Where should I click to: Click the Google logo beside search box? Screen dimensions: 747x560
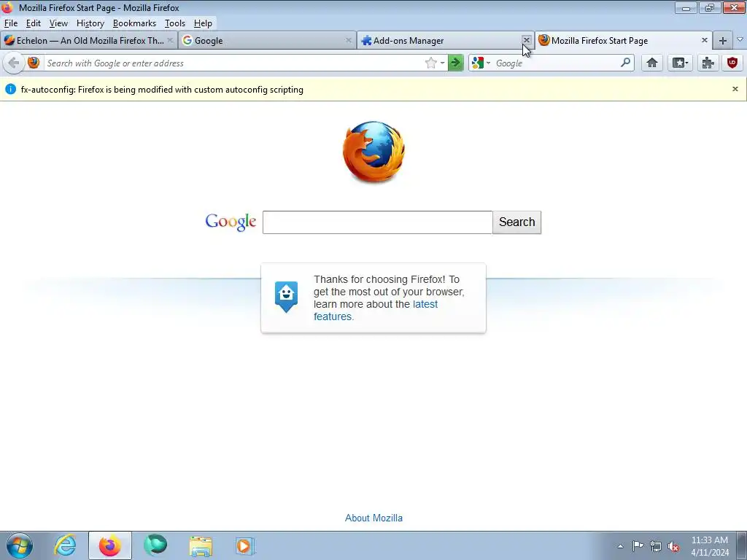tap(231, 222)
